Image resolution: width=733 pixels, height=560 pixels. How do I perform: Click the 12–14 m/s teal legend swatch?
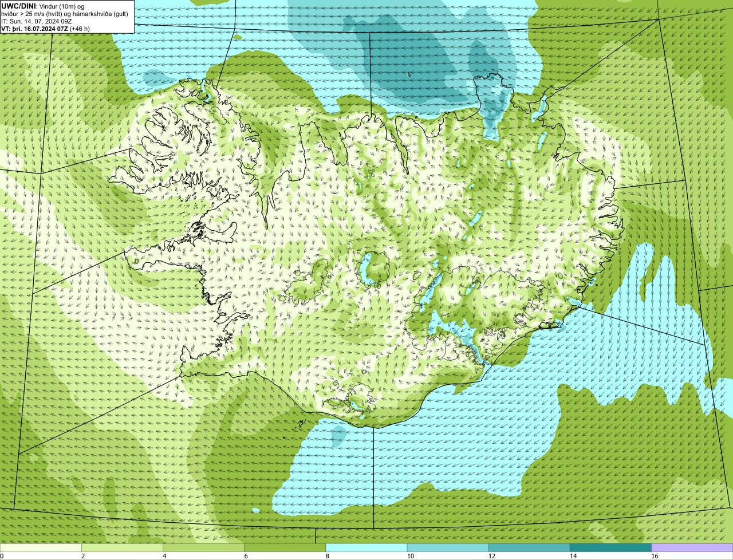(529, 547)
